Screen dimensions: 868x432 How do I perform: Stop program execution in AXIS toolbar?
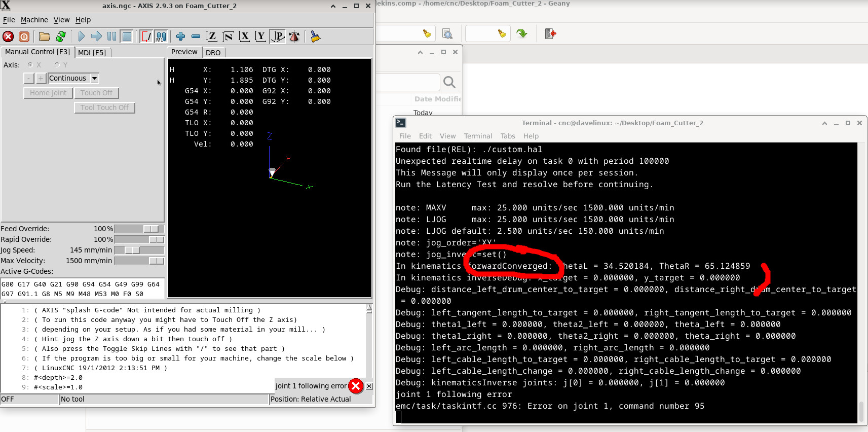coord(127,37)
